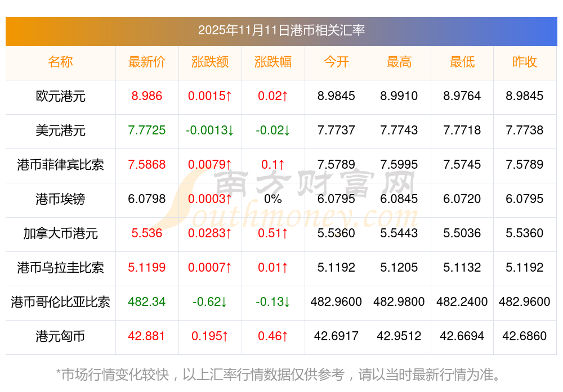Viewport: 563px width, 392px height.
Task: Click change value 0.0283↑
Action: tap(210, 233)
